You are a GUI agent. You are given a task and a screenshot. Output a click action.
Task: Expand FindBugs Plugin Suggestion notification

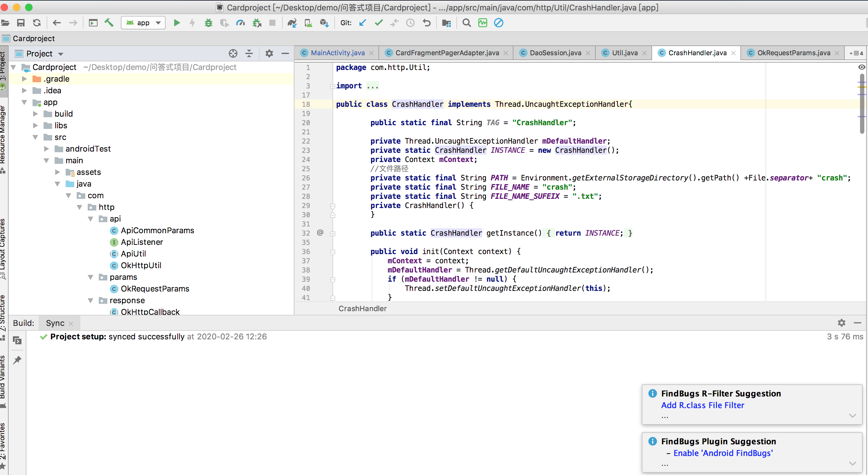click(x=852, y=464)
